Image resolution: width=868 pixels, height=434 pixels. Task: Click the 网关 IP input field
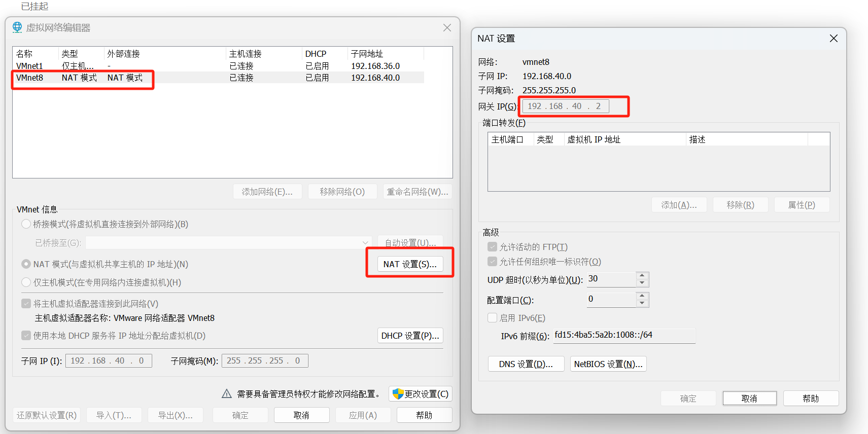[566, 106]
